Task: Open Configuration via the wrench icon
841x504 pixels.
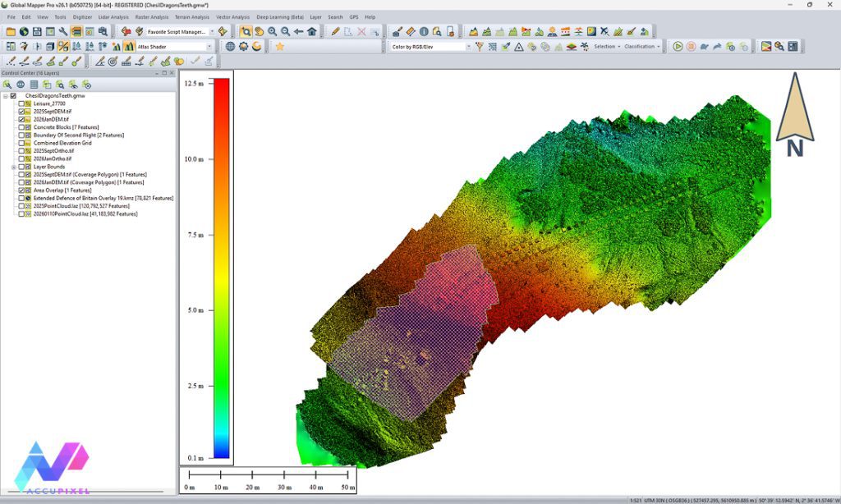Action: [64, 32]
